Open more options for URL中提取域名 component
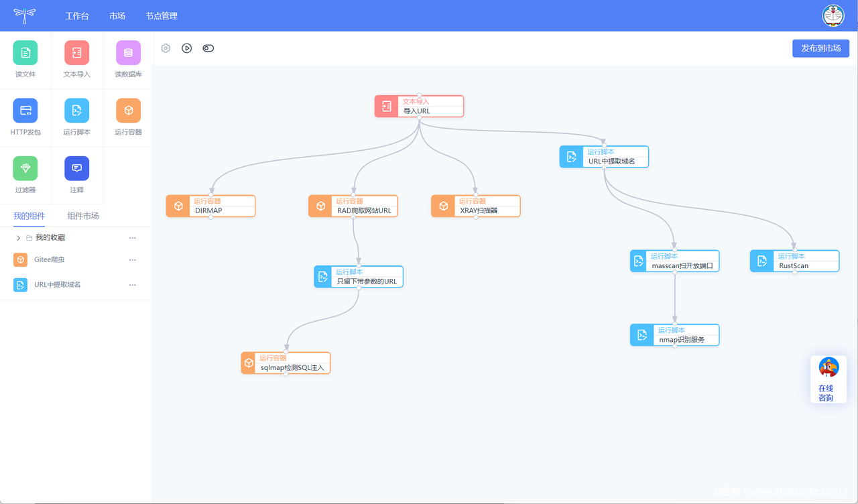The height and width of the screenshot is (504, 858). point(133,285)
